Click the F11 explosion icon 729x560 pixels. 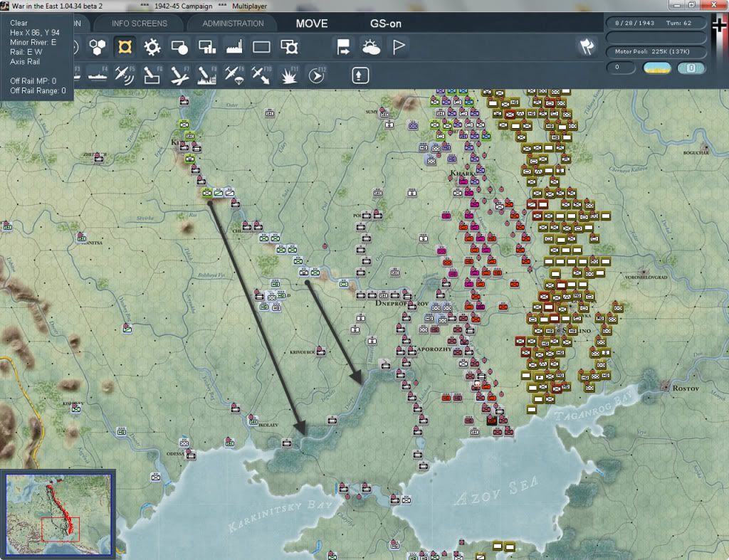(x=289, y=75)
